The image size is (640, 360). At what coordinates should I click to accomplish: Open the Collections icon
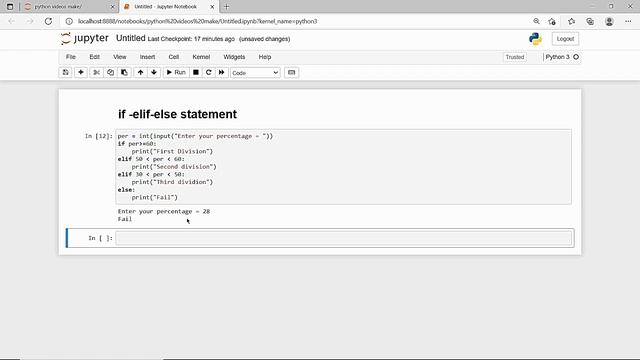(590, 21)
